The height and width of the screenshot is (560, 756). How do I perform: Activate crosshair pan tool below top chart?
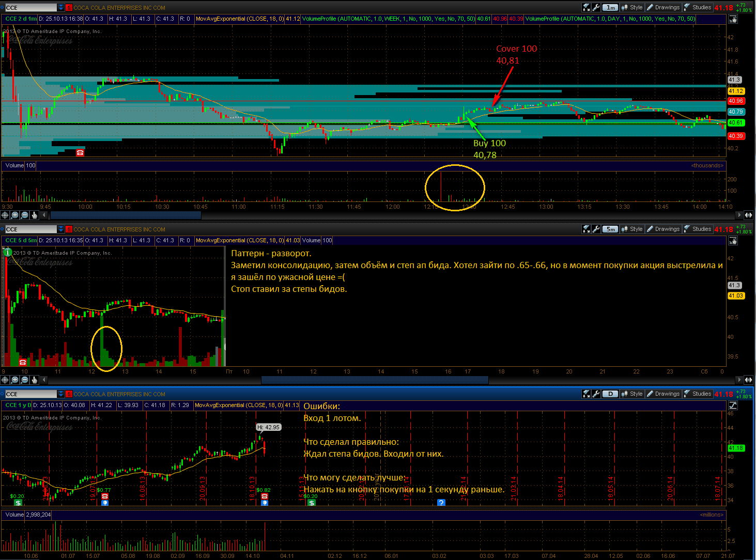(x=5, y=215)
